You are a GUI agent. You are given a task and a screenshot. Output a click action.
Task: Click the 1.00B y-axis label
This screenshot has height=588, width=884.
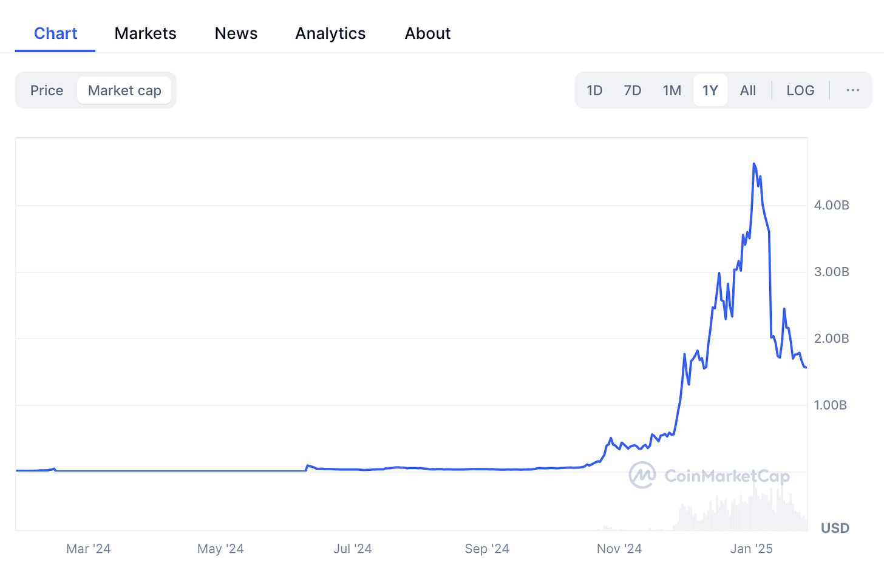tap(830, 405)
